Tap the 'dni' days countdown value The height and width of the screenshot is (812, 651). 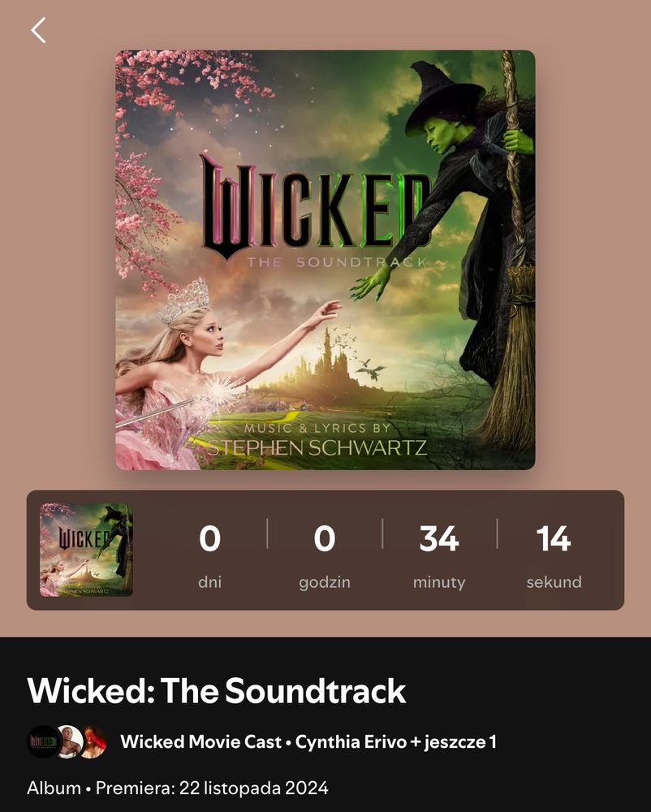click(x=209, y=538)
